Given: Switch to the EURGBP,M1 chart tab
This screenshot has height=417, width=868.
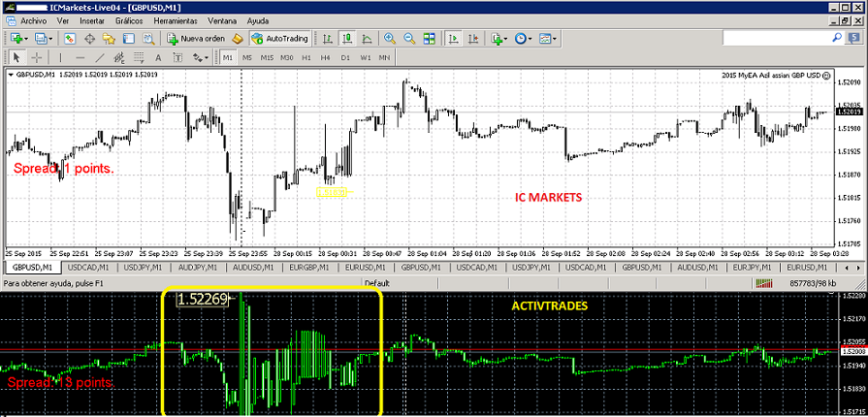Looking at the screenshot, I should click(310, 267).
